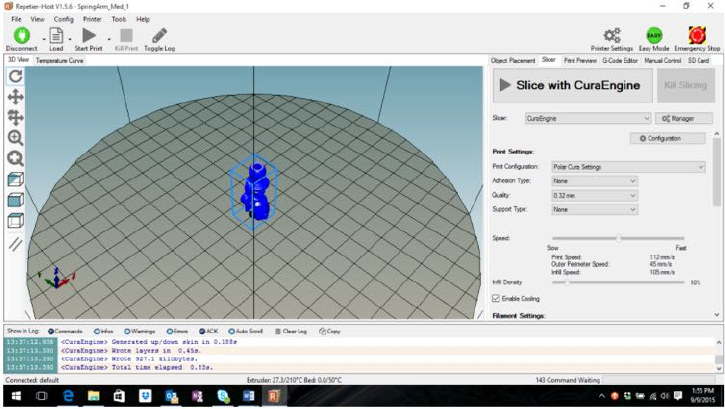Click the Toggle Log pencil icon
725x409 pixels.
click(159, 36)
